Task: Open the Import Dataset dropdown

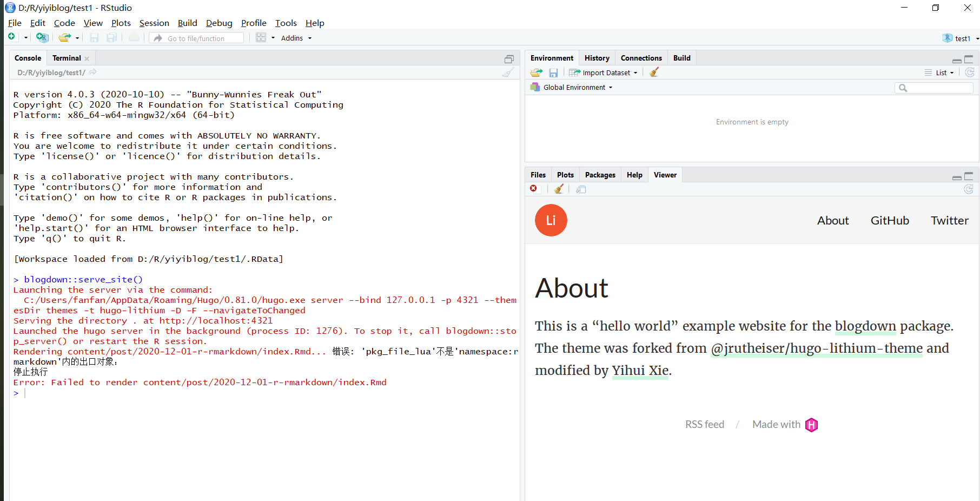Action: tap(604, 72)
